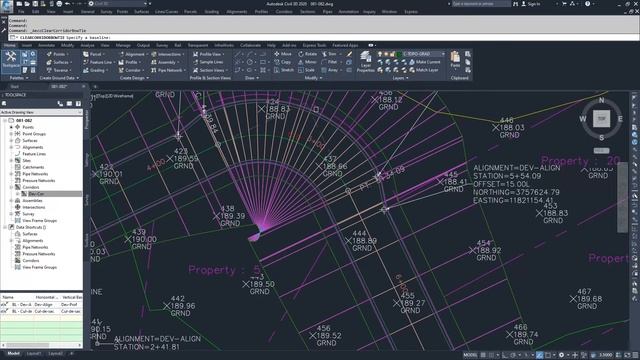Screen dimensions: 640x360
Task: Toggle layer freeze sun icon
Action: coord(386,54)
